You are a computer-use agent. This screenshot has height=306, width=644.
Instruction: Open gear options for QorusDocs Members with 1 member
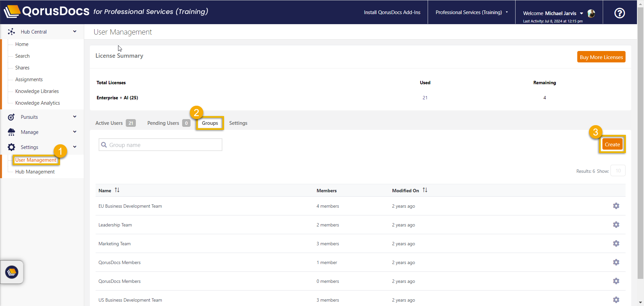[x=616, y=262]
